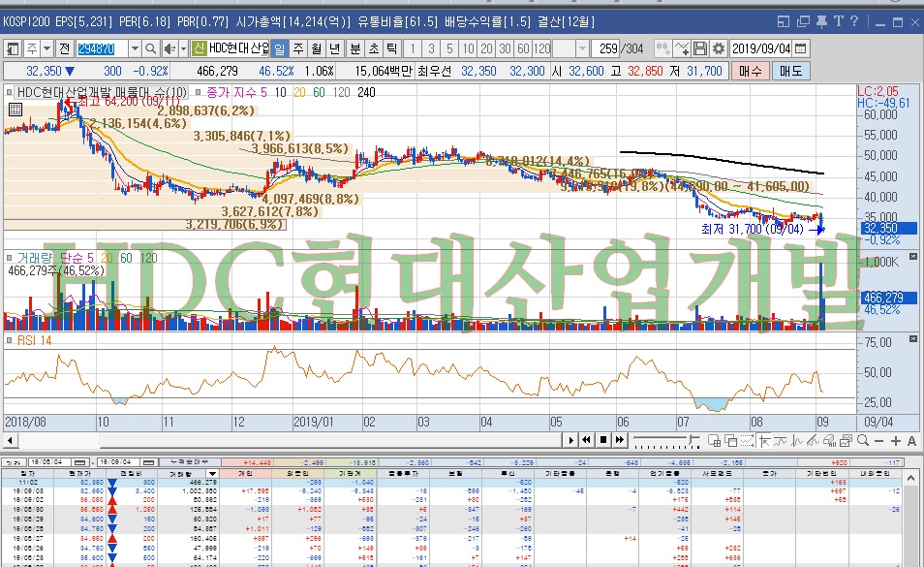Click the crosshair cursor tool icon
This screenshot has height=567, width=924.
[x=765, y=440]
